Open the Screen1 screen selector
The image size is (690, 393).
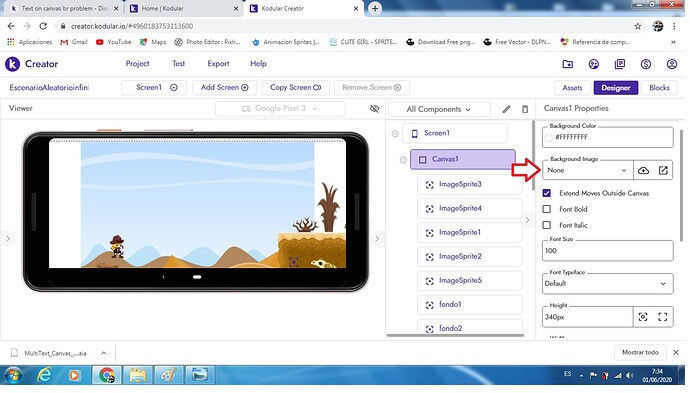(x=154, y=88)
